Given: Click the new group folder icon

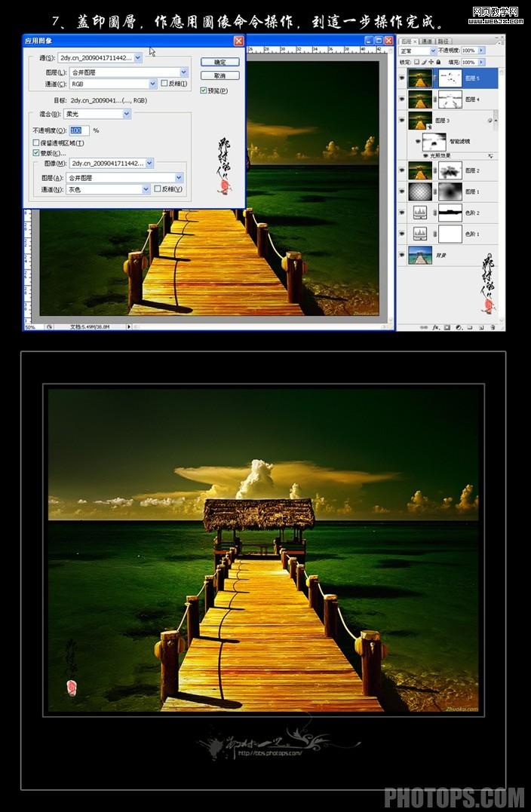Looking at the screenshot, I should tap(470, 327).
